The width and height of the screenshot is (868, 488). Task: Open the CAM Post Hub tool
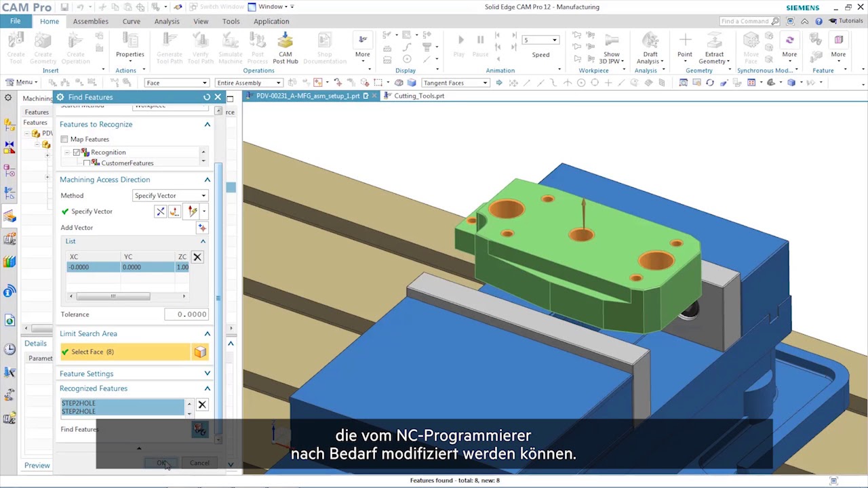(285, 46)
